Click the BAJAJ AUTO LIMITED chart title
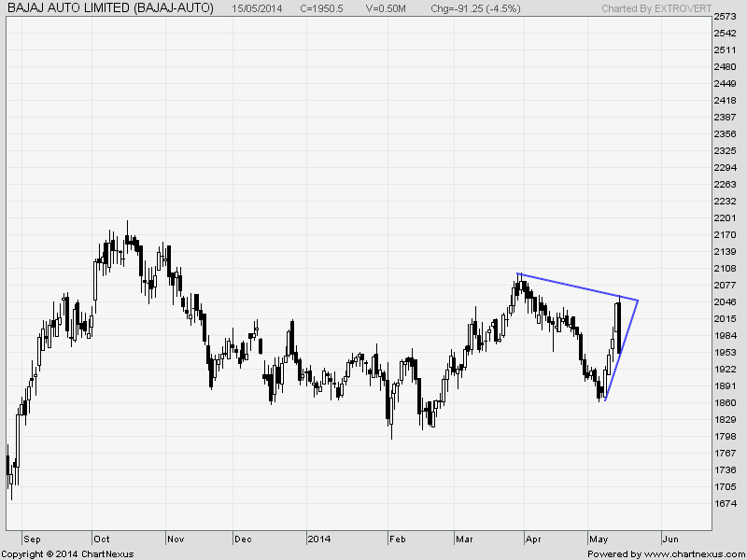747x560 pixels. point(110,8)
